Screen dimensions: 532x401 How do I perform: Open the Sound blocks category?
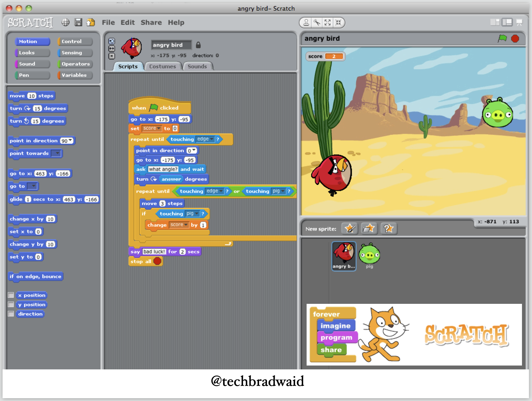32,64
